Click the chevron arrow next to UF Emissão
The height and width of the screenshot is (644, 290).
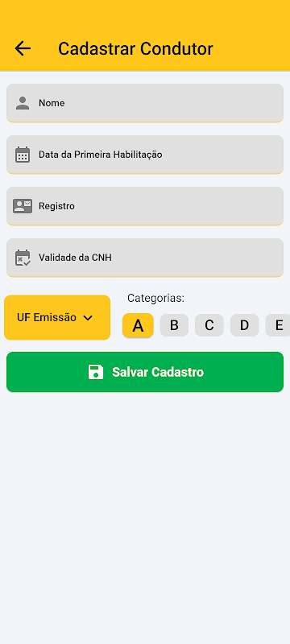pos(88,318)
